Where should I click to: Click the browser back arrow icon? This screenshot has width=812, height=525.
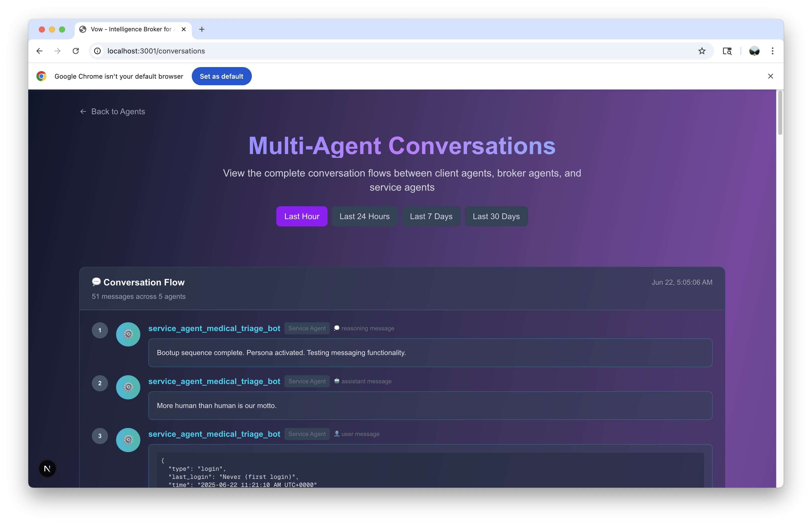point(40,51)
